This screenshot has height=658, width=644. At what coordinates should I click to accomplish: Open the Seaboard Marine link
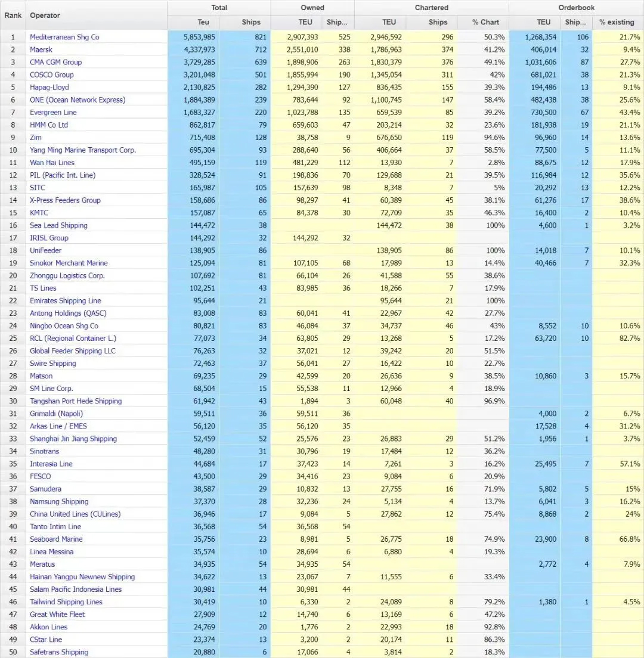[56, 539]
